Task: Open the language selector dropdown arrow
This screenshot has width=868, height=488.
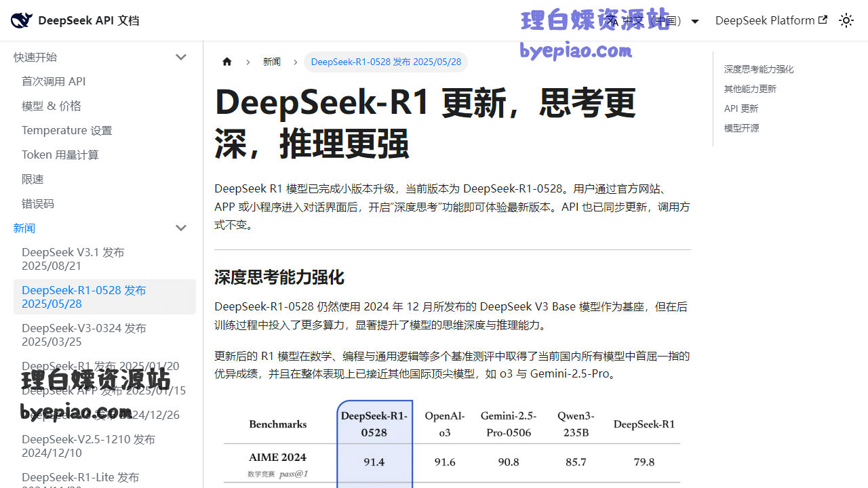Action: pyautogui.click(x=695, y=21)
